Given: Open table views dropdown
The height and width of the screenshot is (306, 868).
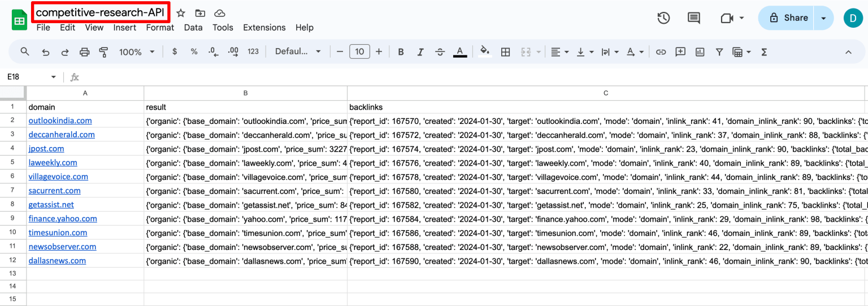Looking at the screenshot, I should (741, 52).
